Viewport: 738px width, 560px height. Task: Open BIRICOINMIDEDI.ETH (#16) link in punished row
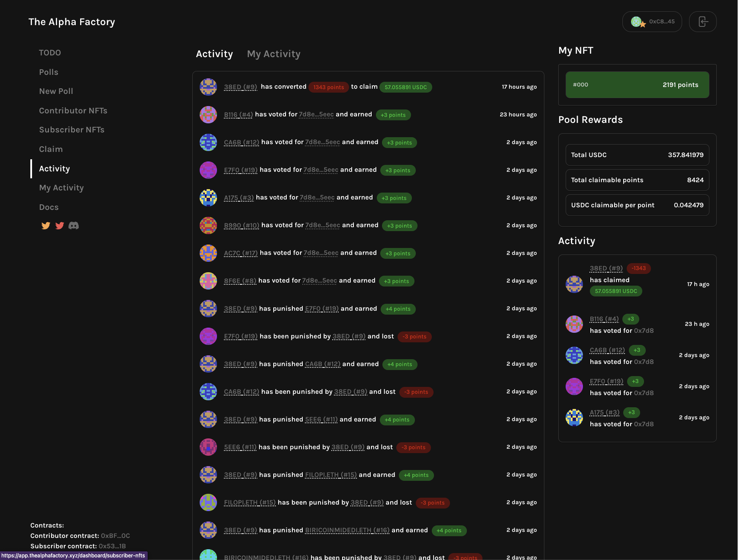[347, 530]
